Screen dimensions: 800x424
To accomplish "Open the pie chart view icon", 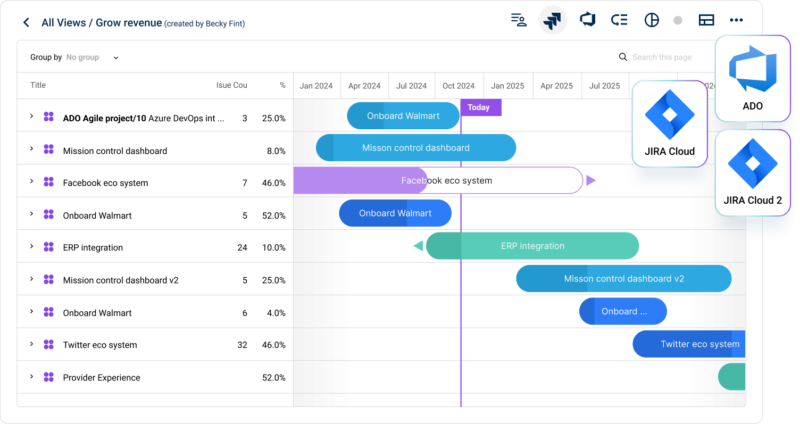I will click(652, 20).
